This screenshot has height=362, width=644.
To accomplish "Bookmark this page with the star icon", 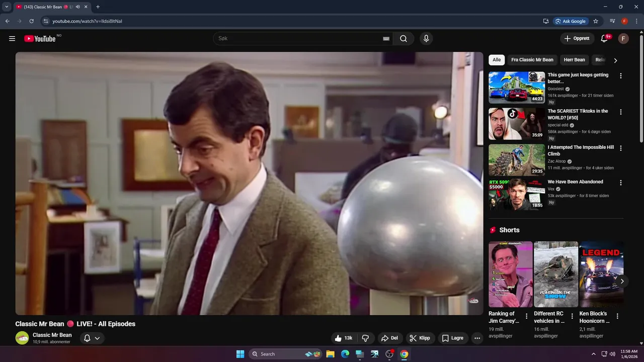I will [x=596, y=21].
